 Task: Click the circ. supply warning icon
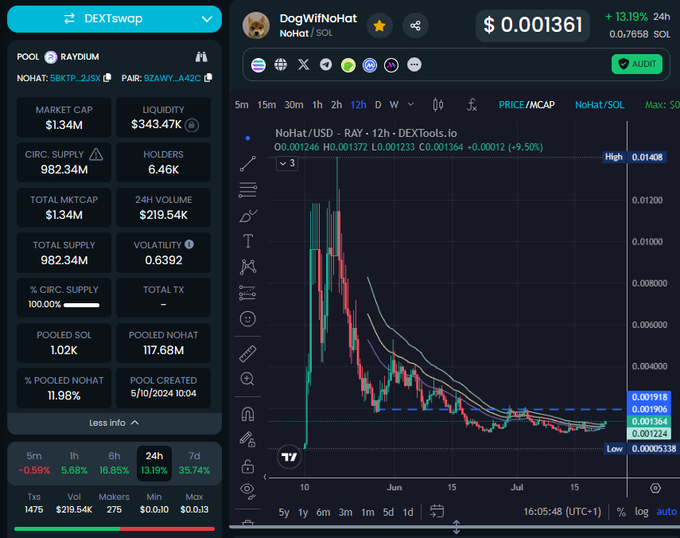click(x=96, y=154)
